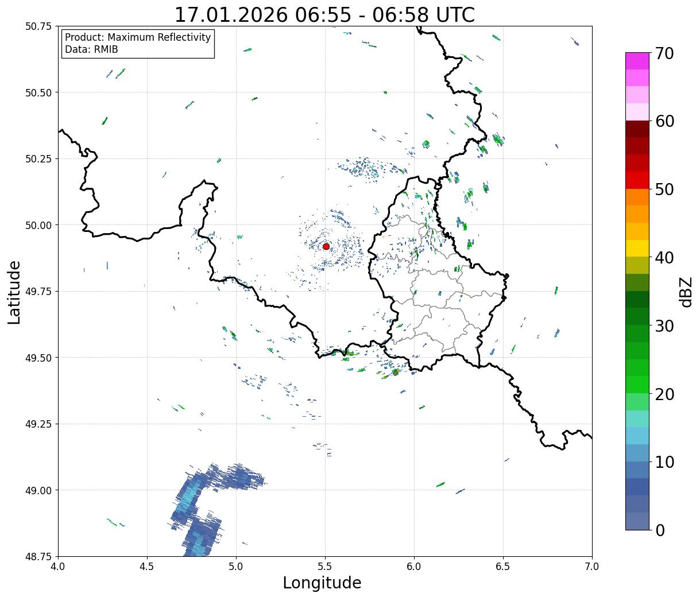Click the plot title '17.01.2026 06:55 - 06:58 UTC'
This screenshot has height=597, width=700.
(x=324, y=14)
